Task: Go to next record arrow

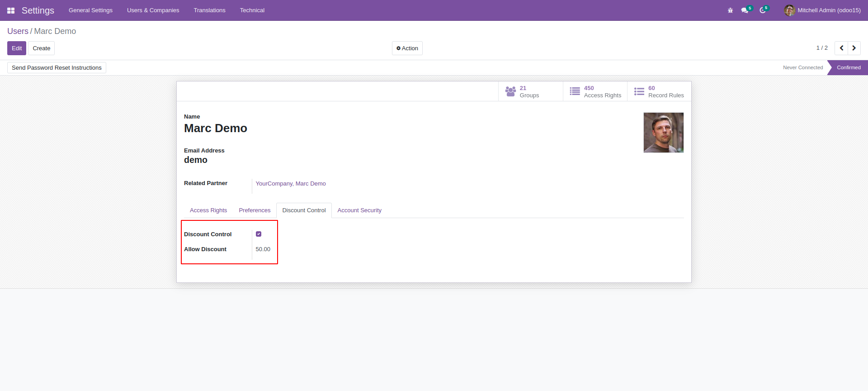Action: tap(854, 48)
